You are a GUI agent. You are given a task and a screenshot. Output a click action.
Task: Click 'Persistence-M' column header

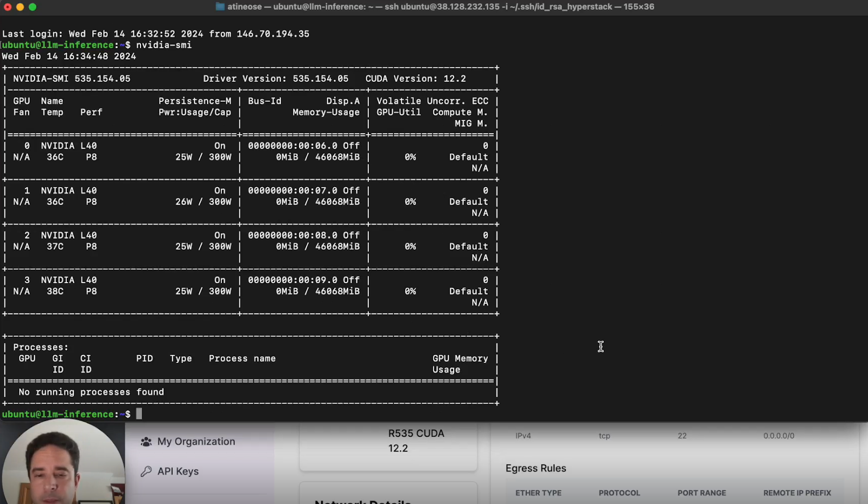pos(195,101)
